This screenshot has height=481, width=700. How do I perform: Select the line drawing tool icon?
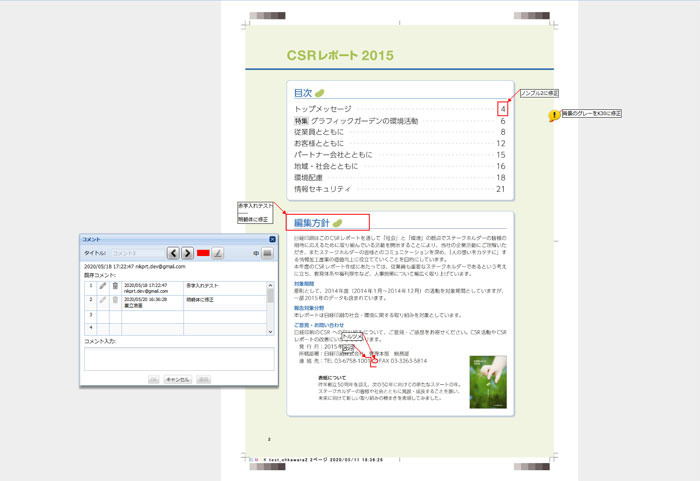coord(218,253)
